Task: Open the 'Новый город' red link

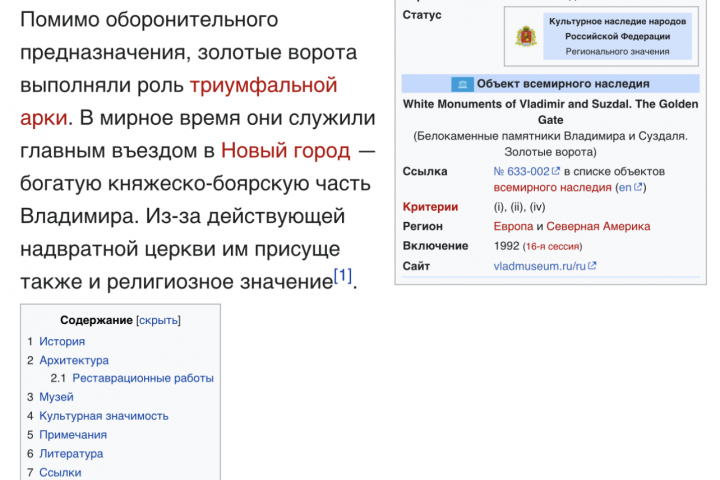Action: 285,151
